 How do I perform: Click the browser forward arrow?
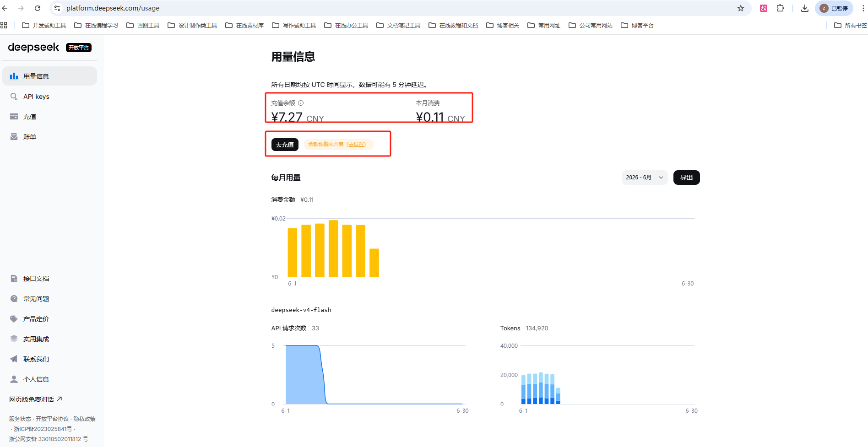21,8
